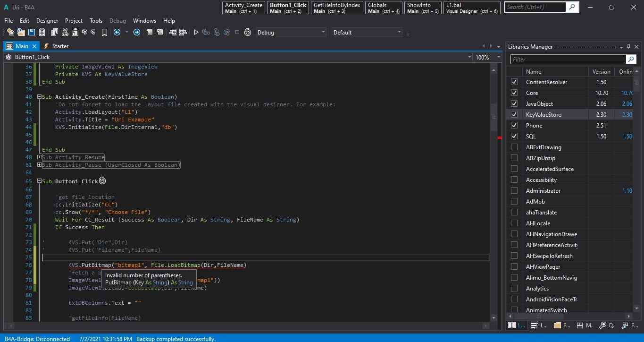Click the filter search magnifier in Libraries Manager

pyautogui.click(x=631, y=59)
